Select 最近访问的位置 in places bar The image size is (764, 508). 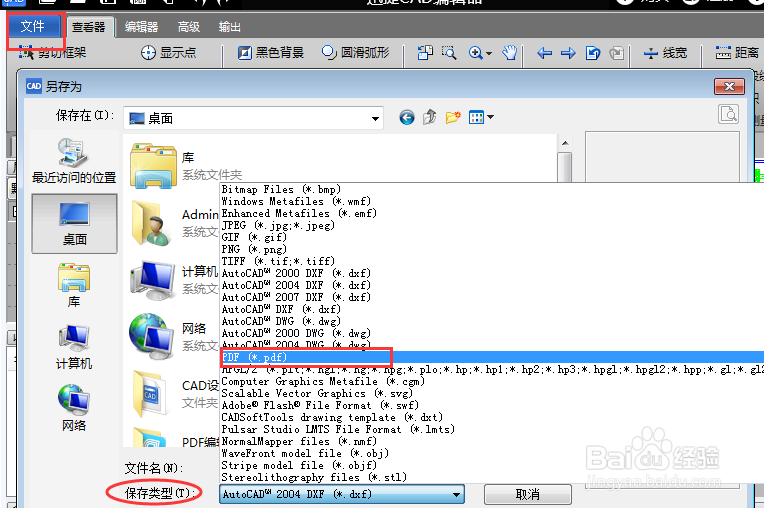point(74,160)
